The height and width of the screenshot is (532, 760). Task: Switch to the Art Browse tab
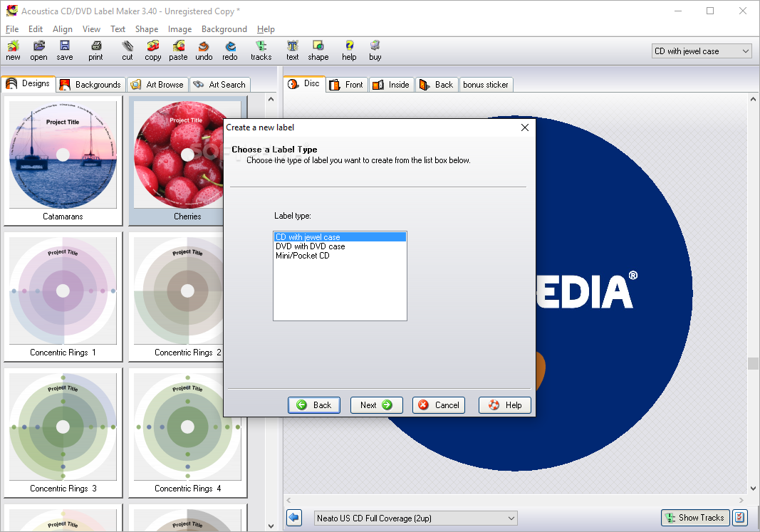point(157,84)
